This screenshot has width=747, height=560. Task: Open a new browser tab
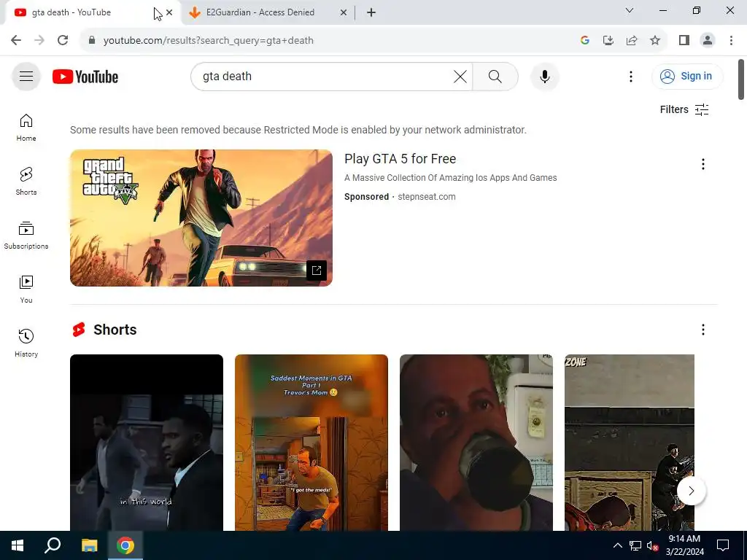(x=371, y=12)
